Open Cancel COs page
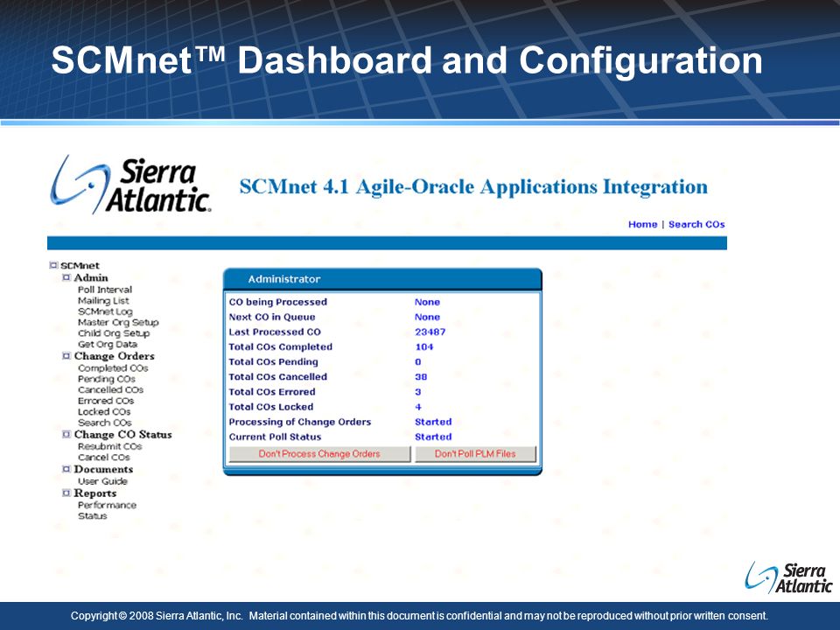The height and width of the screenshot is (630, 840). pos(104,457)
